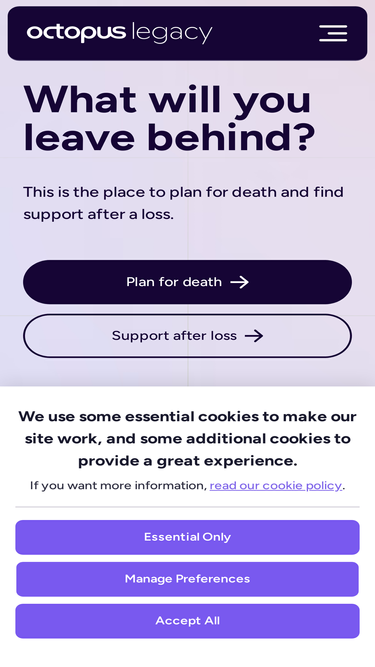This screenshot has width=375, height=667.
Task: Click the white cookie banner background below Accept All
Action: [188, 653]
